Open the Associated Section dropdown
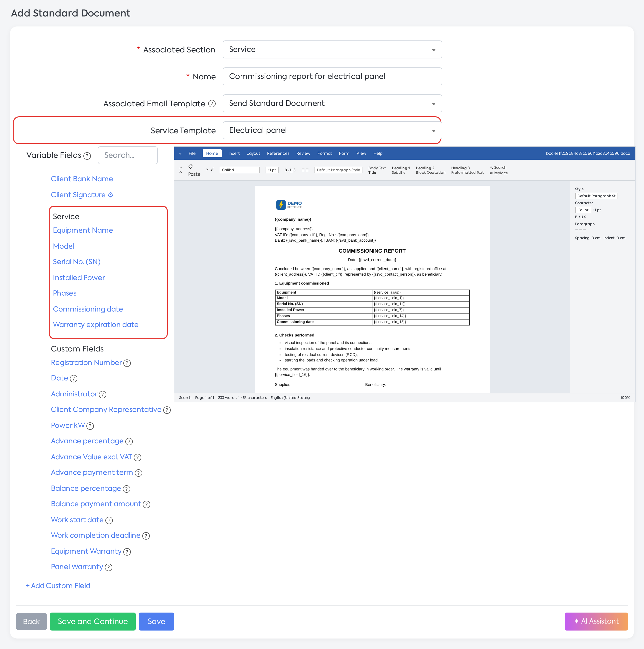This screenshot has height=649, width=644. [332, 50]
